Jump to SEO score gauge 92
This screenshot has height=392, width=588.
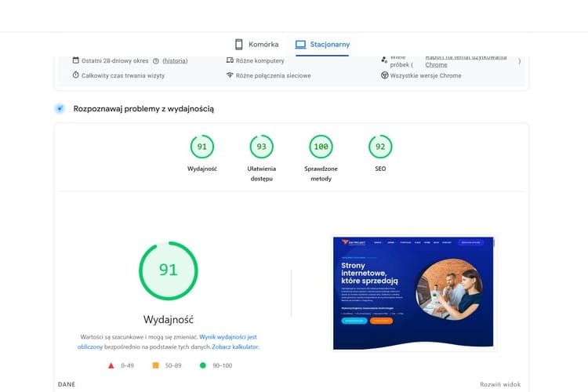tap(380, 147)
